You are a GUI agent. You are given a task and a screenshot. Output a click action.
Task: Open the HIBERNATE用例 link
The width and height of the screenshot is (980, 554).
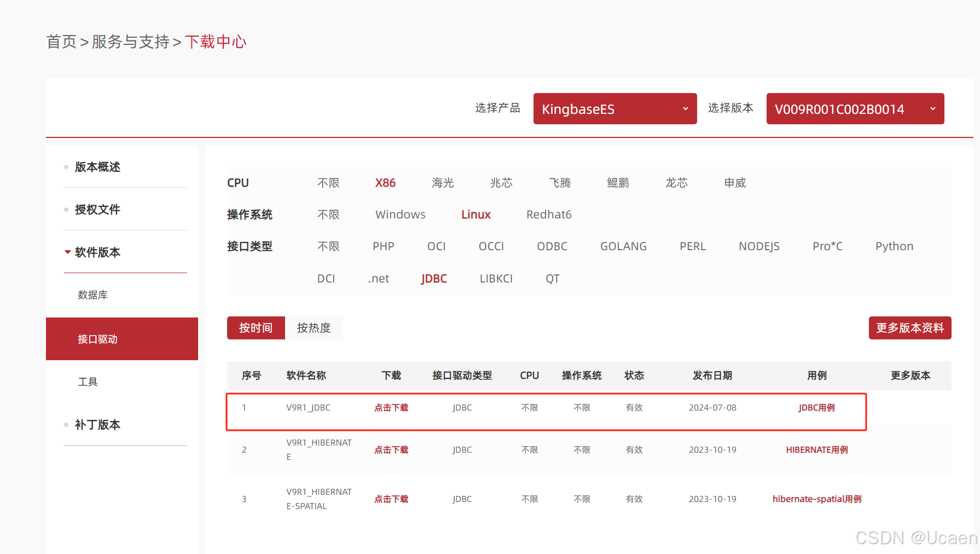817,450
